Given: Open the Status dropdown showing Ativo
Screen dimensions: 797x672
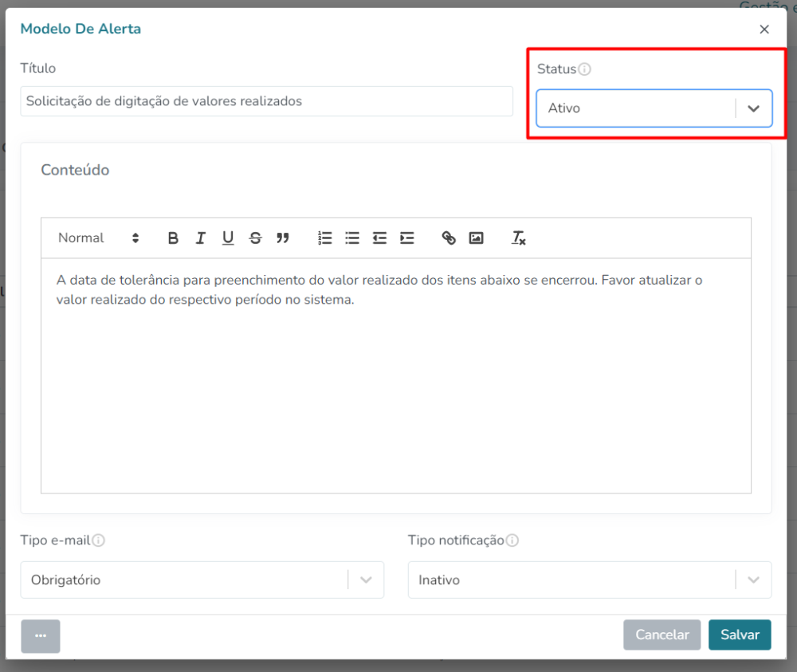Looking at the screenshot, I should click(x=654, y=108).
